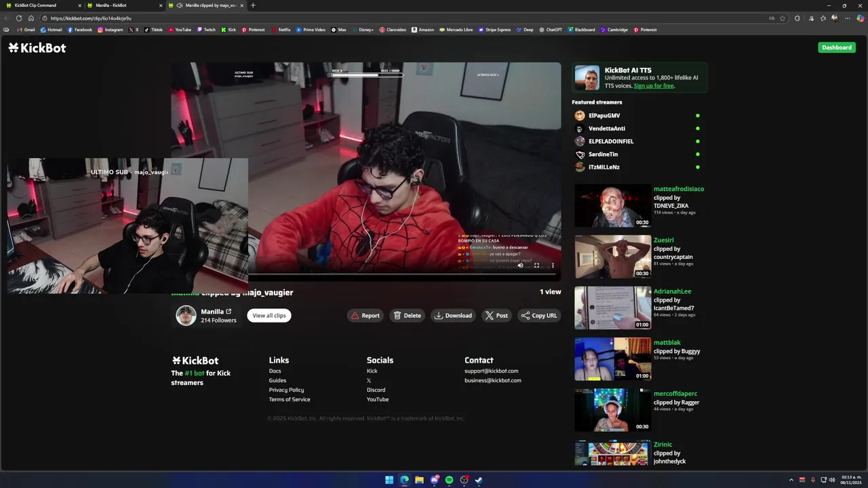Open featured streamer ITzMiLLeNz
The image size is (868, 488).
pos(604,167)
